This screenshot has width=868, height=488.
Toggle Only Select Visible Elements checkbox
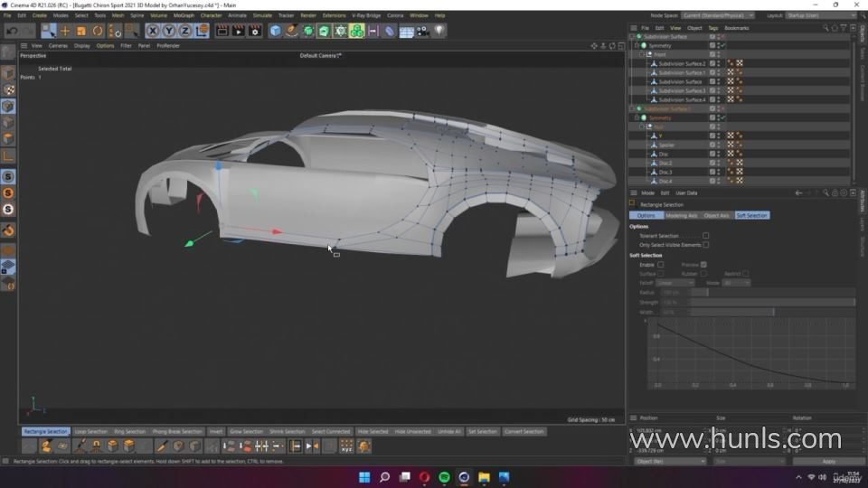[706, 245]
